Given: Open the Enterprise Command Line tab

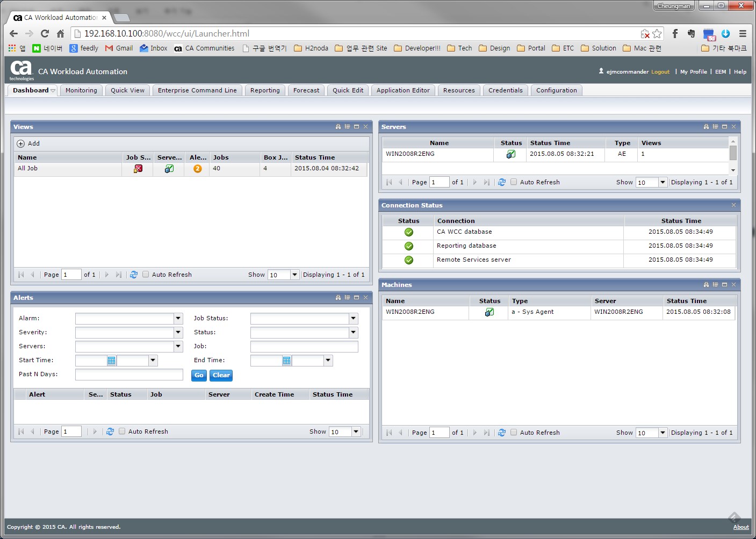Looking at the screenshot, I should pos(197,90).
